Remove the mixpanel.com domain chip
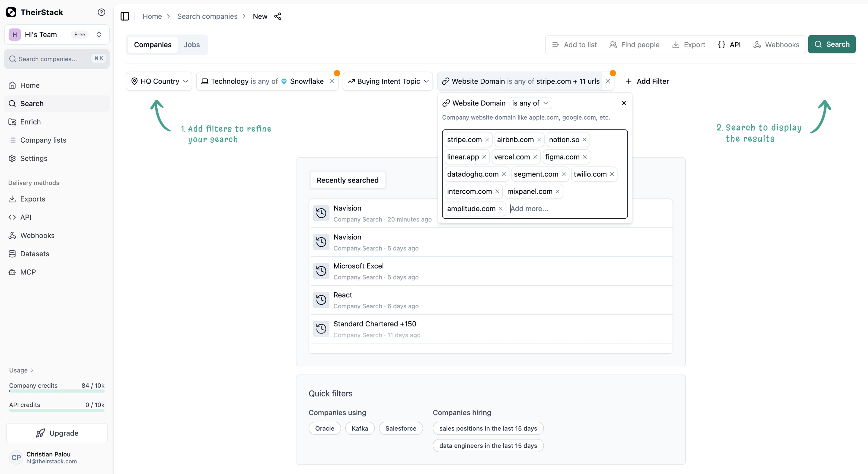Screen dimensions: 868x474 pos(557,191)
